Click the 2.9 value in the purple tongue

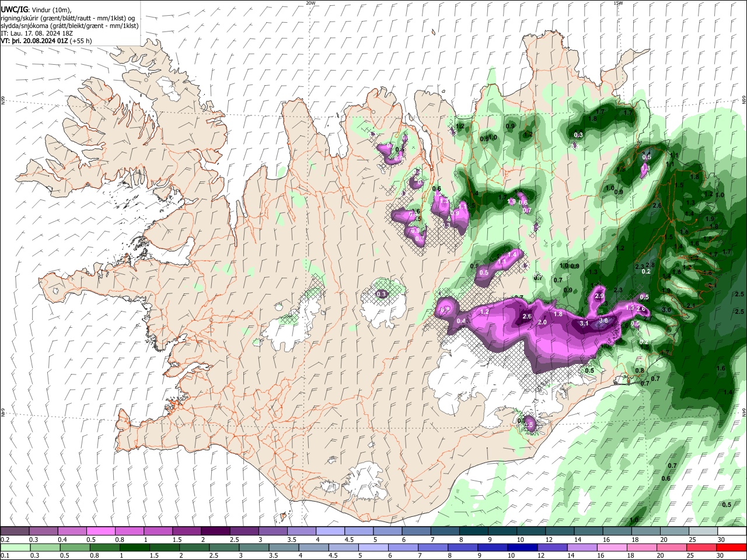[x=599, y=296]
